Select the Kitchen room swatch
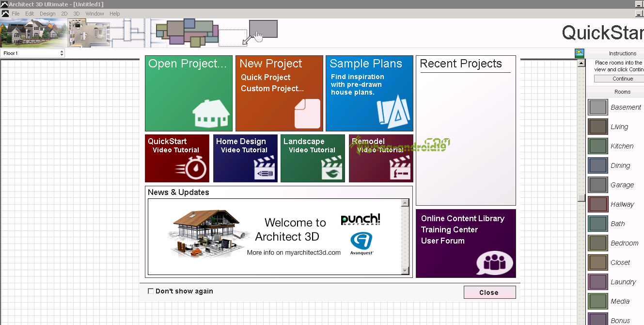This screenshot has height=325, width=644. 598,146
